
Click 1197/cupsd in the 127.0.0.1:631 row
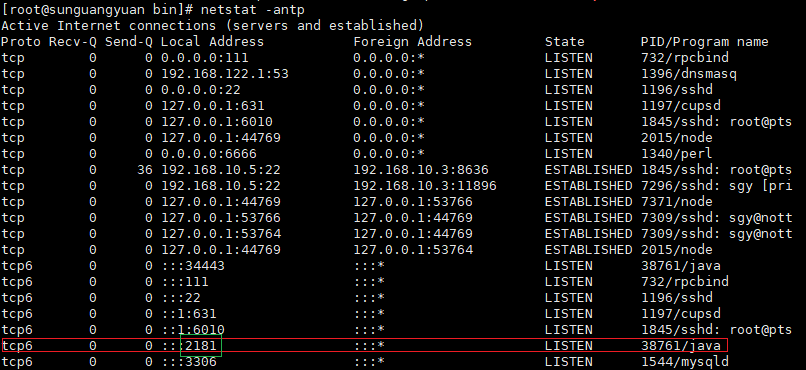(681, 105)
